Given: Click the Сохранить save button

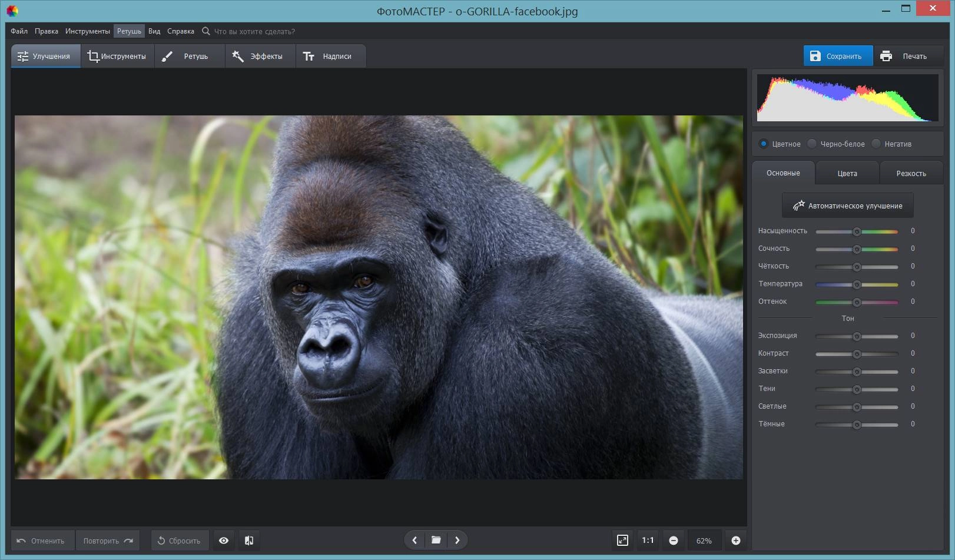Looking at the screenshot, I should coord(838,56).
